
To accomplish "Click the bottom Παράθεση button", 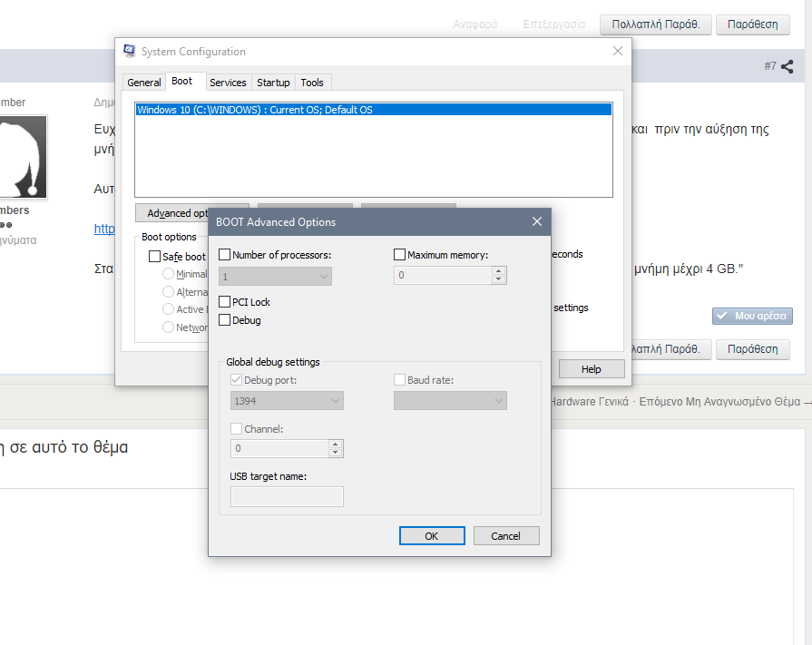I will [x=752, y=349].
